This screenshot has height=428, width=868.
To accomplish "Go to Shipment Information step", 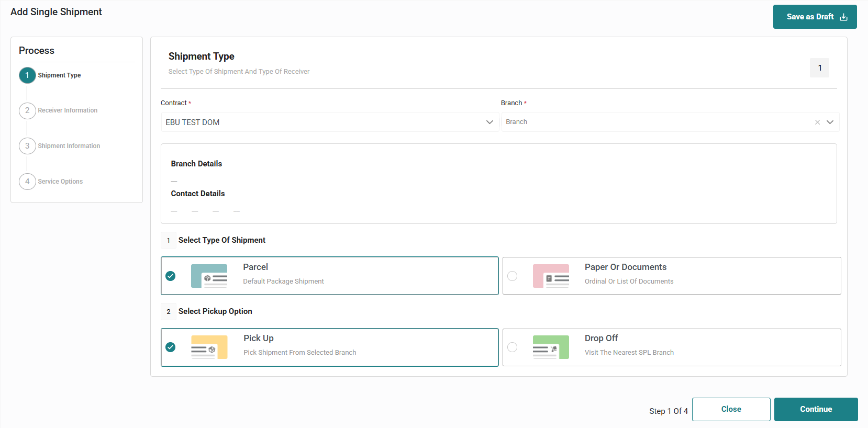I will 69,146.
